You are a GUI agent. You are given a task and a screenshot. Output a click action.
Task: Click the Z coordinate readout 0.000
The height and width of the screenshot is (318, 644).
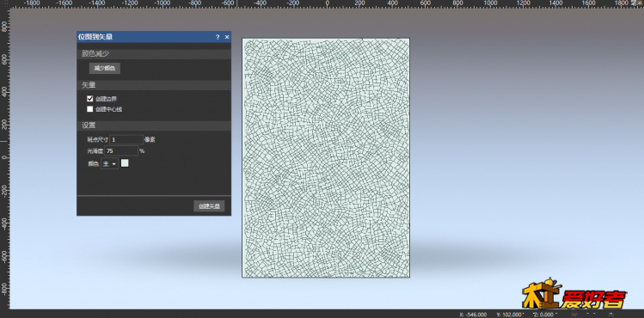coord(543,315)
